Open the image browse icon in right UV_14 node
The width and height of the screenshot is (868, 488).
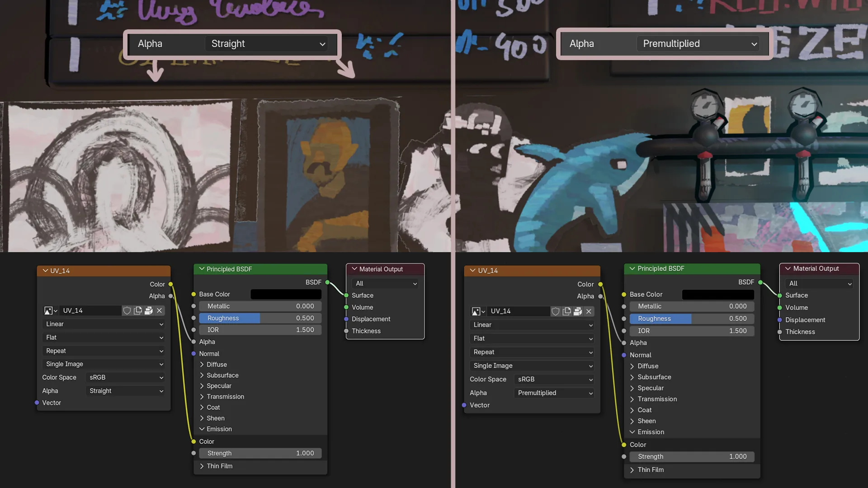coord(478,311)
